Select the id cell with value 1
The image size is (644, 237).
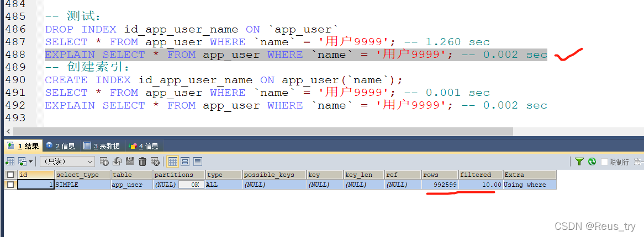pos(36,185)
